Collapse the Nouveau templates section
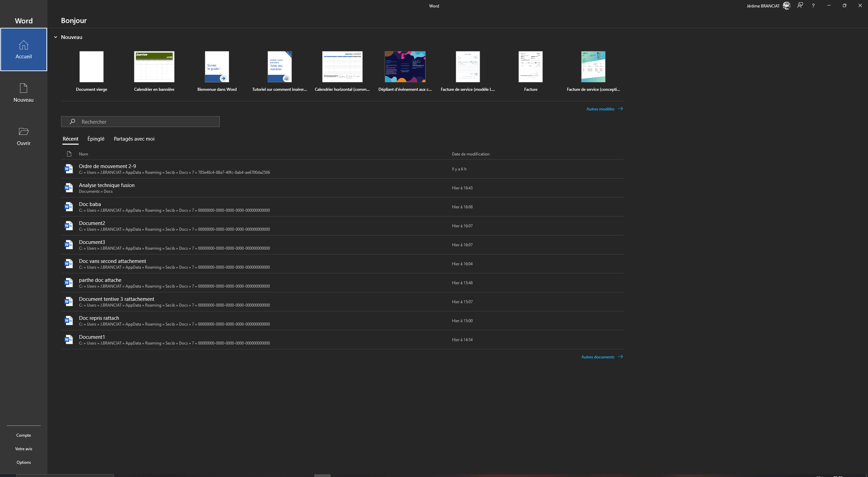The image size is (868, 477). coord(56,37)
